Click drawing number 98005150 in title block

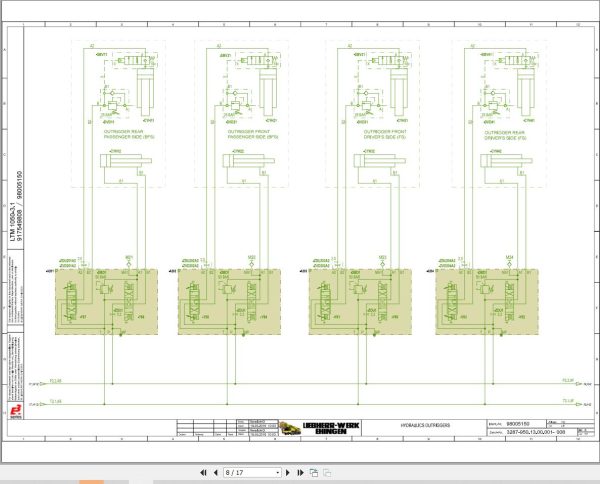point(518,424)
